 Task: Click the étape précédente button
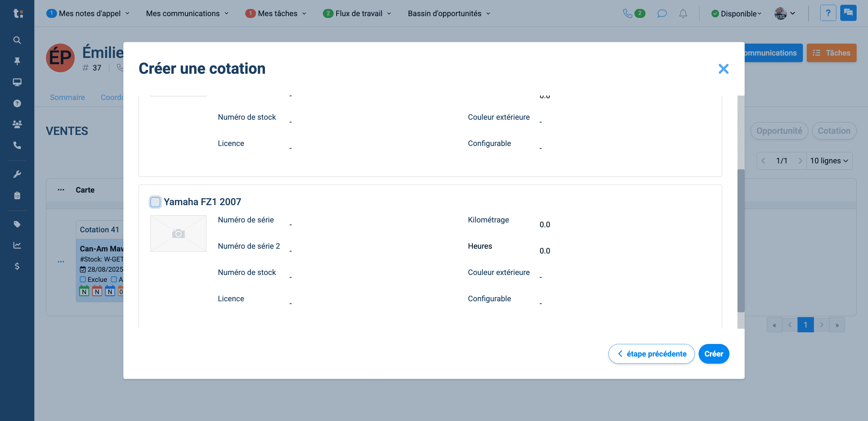651,354
